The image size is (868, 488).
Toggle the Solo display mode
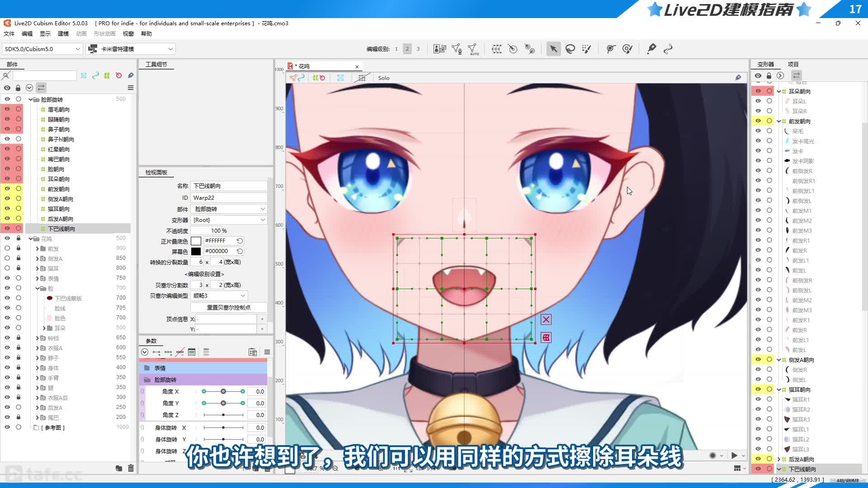click(384, 78)
